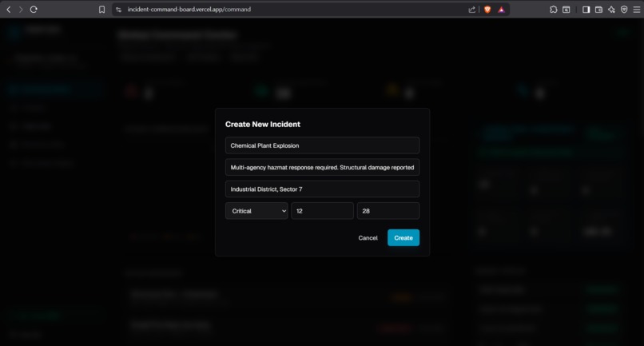Open the extensions puzzle icon
Image resolution: width=644 pixels, height=346 pixels.
[554, 10]
